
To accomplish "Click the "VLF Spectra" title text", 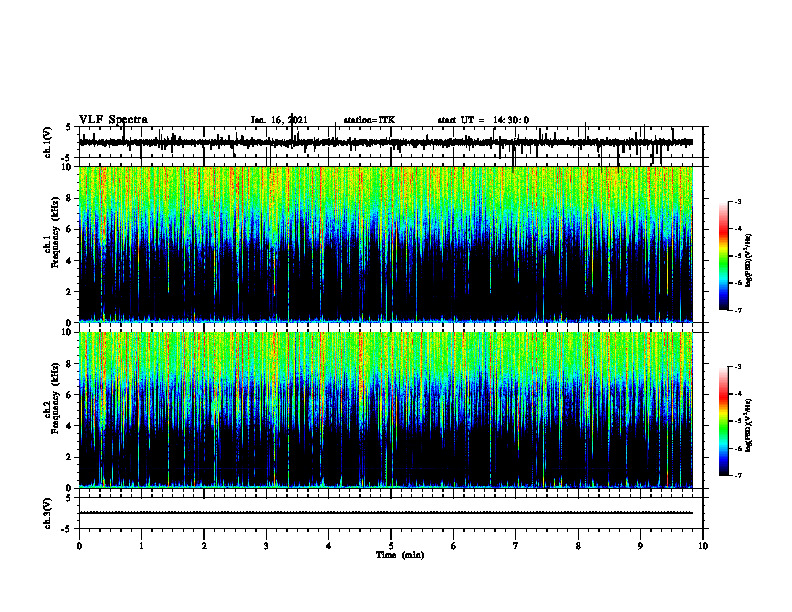I will (113, 120).
